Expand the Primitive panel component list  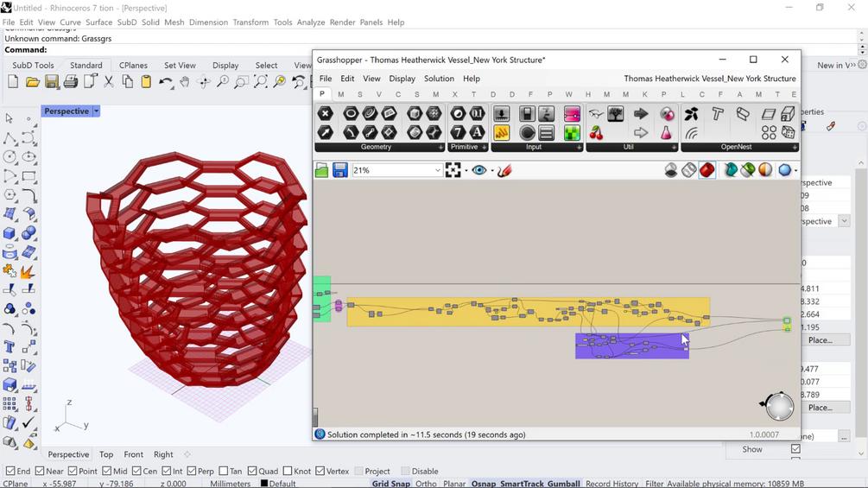pos(484,147)
